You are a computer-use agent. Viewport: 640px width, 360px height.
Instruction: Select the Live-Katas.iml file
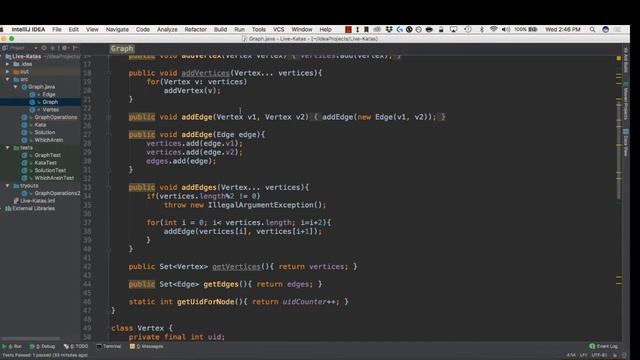click(37, 201)
